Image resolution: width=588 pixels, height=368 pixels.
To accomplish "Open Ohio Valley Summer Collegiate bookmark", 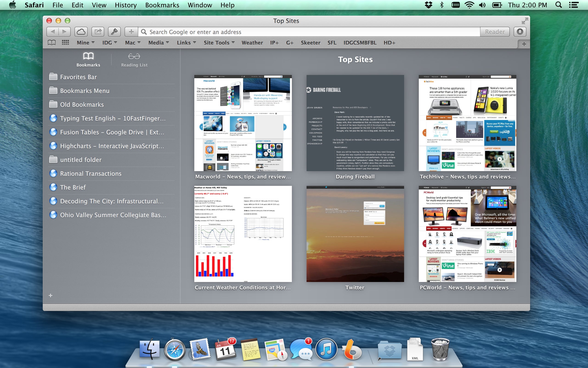I will (x=111, y=215).
